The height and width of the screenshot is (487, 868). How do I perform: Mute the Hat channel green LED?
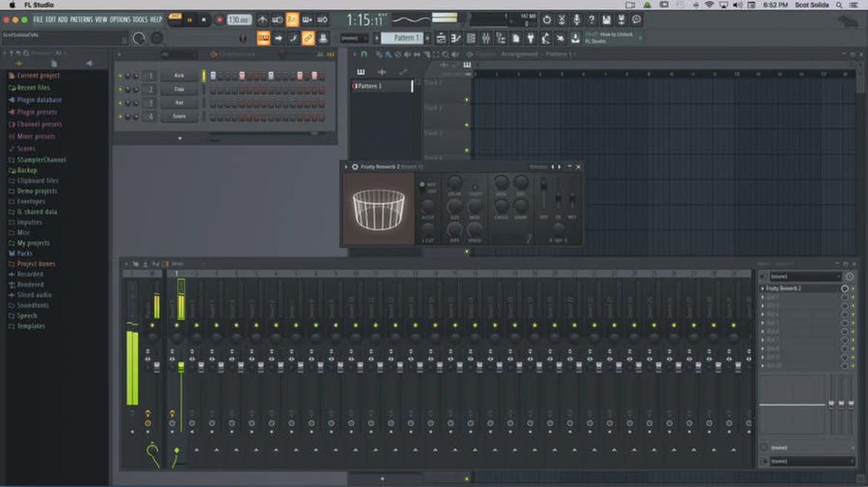[120, 103]
